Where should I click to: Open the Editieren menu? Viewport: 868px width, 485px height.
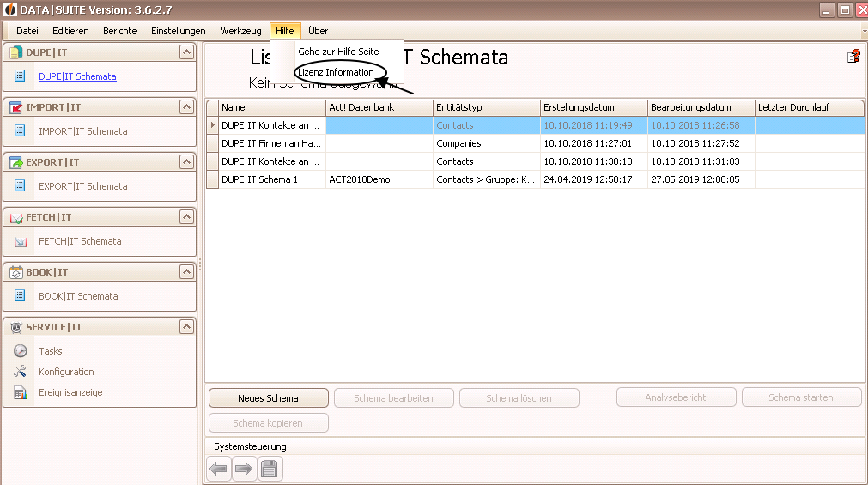(70, 31)
